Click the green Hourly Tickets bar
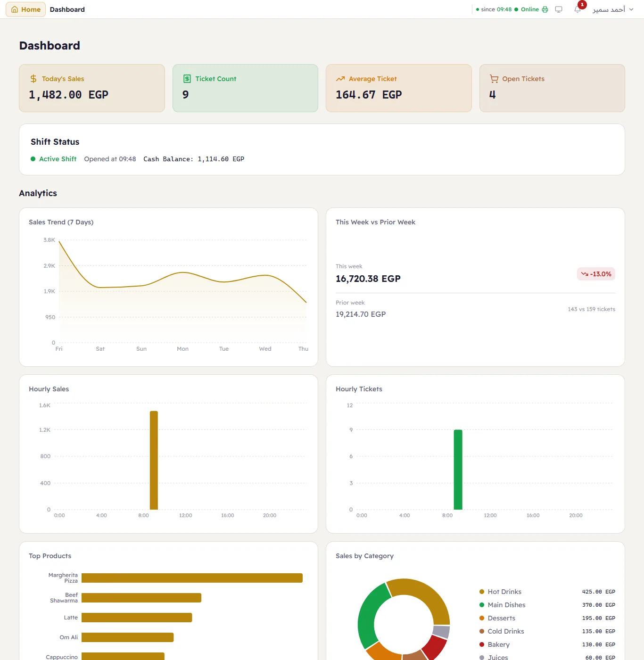Screen dimensions: 644x660 458,470
